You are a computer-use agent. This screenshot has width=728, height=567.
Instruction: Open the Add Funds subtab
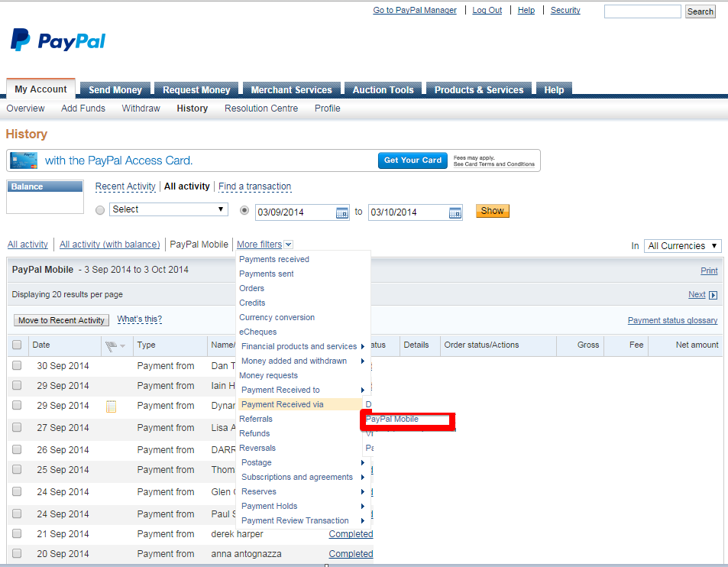(x=83, y=109)
